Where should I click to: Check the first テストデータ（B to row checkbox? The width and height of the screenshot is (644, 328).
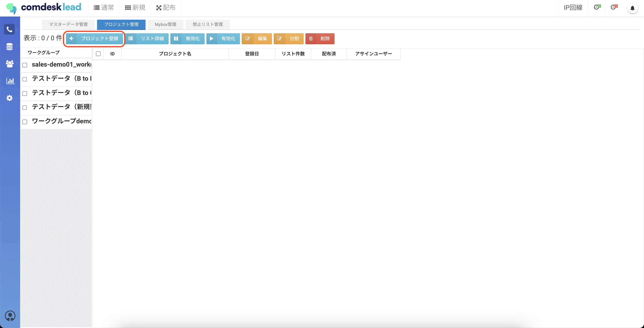tap(25, 79)
